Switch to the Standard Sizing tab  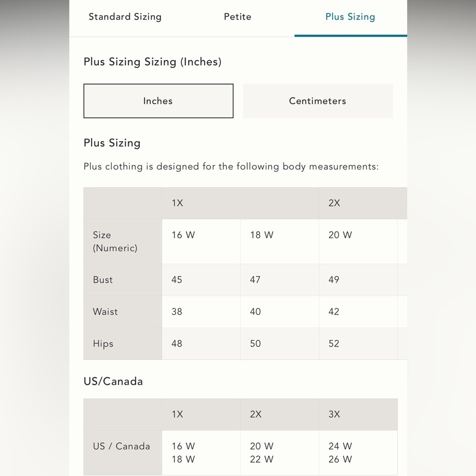pyautogui.click(x=125, y=17)
